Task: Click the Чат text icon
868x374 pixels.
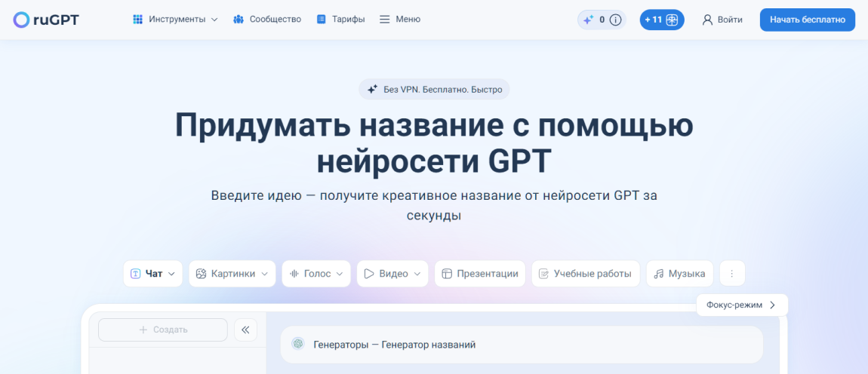Action: (x=136, y=274)
